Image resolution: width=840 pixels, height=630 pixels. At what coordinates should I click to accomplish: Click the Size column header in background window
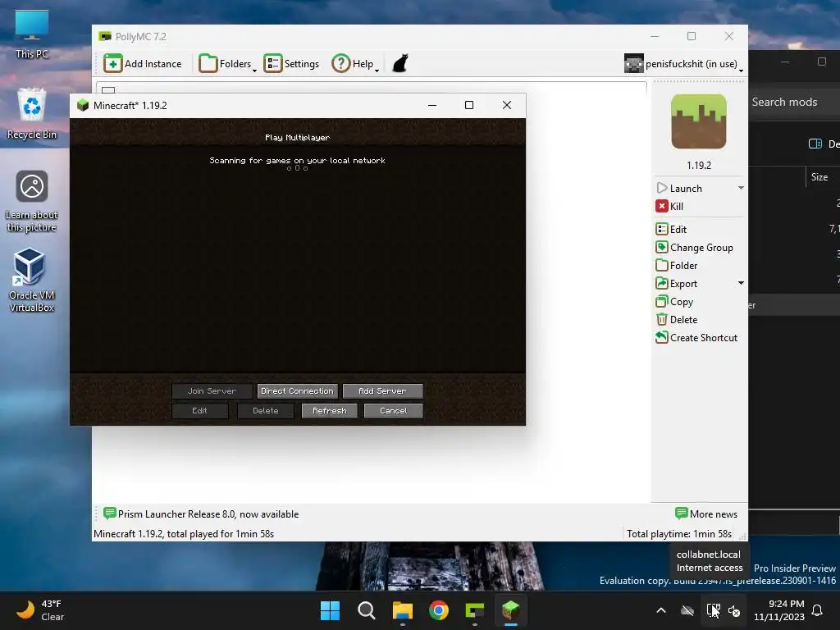tap(819, 177)
